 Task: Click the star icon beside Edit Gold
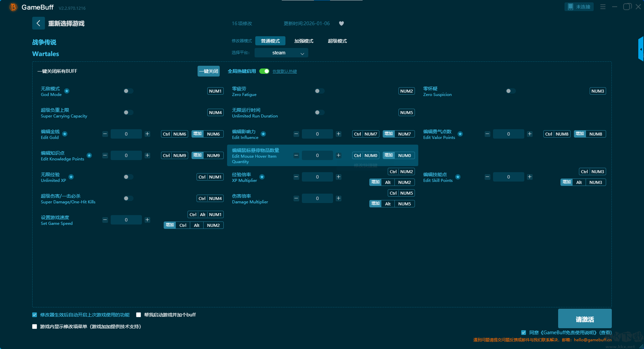[65, 134]
